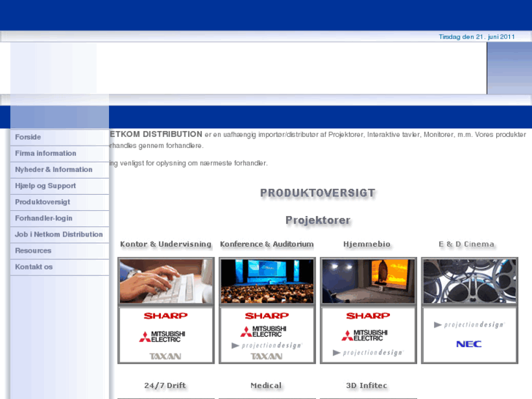
Task: Click Mitsubishi Electric logo under Hjemmebio
Action: 364,335
